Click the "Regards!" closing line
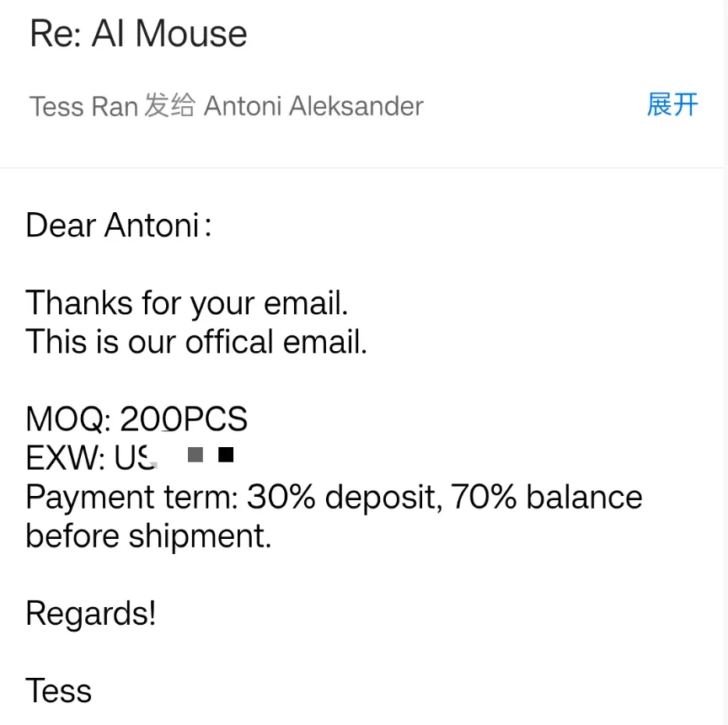 pos(91,614)
